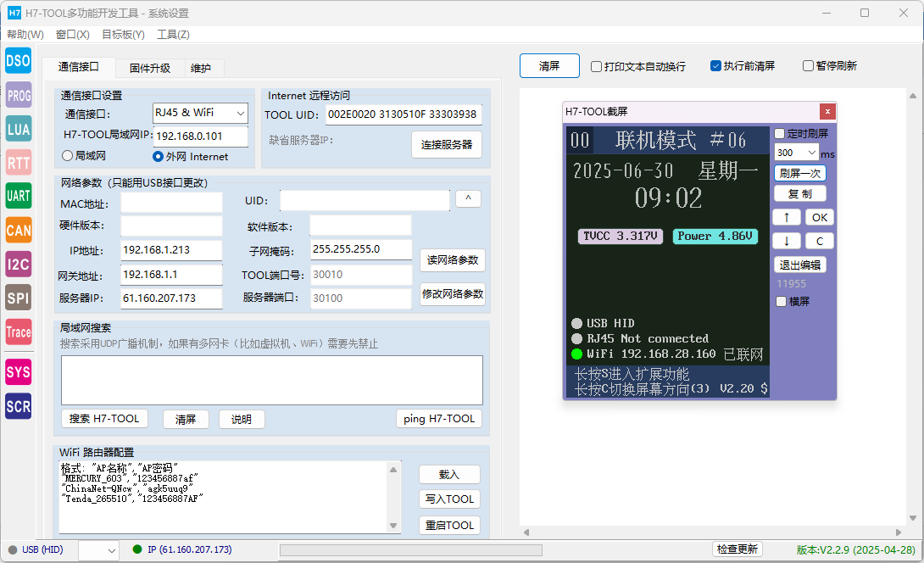The height and width of the screenshot is (563, 924).
Task: Open the PROG programmer sidebar icon
Action: coord(19,95)
